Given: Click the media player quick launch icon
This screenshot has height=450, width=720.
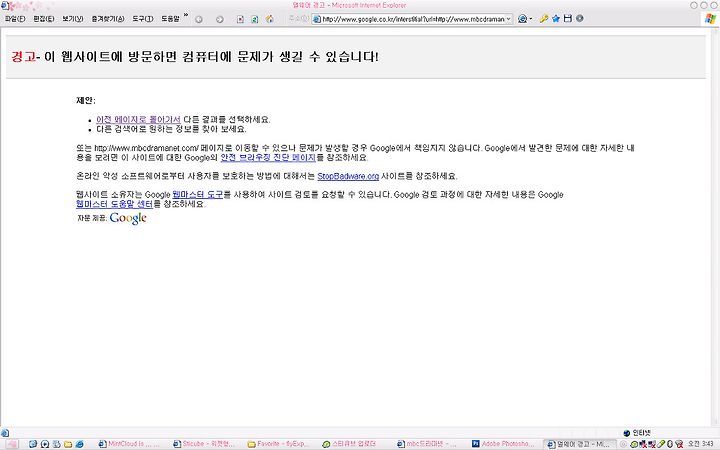Looking at the screenshot, I should 45,444.
